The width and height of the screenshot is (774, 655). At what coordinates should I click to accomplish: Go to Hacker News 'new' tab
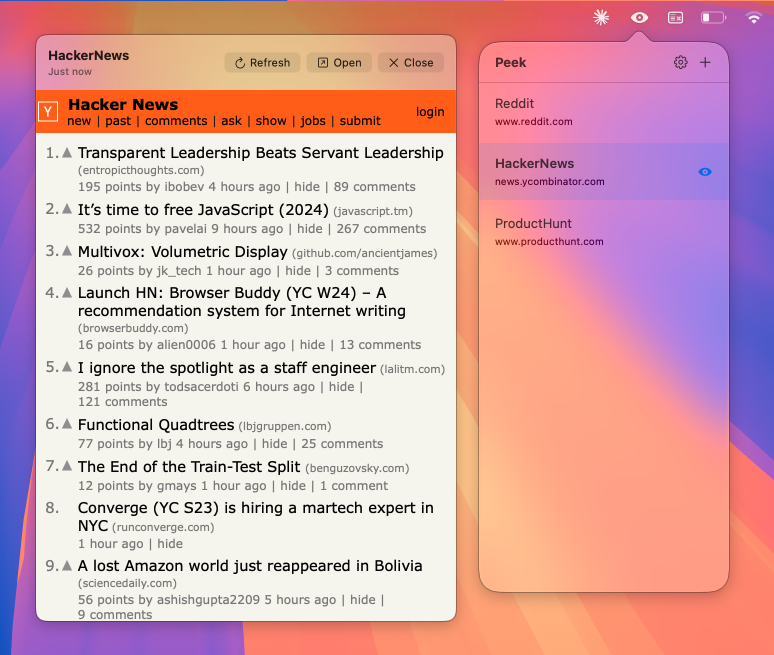click(x=79, y=121)
